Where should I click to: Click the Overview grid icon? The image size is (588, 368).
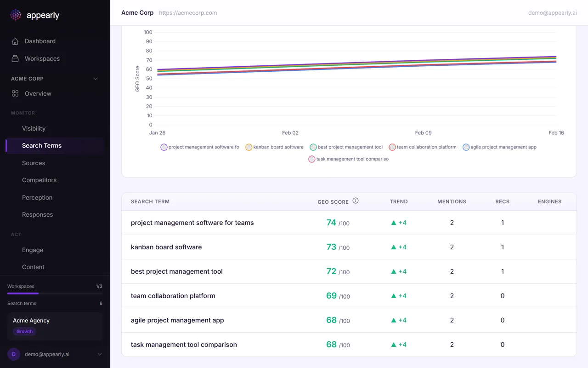point(14,93)
